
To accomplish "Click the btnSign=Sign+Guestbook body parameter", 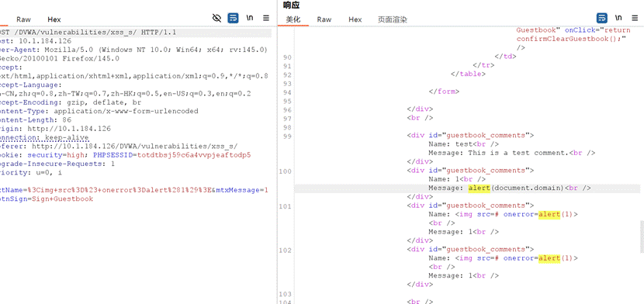I will coord(47,199).
